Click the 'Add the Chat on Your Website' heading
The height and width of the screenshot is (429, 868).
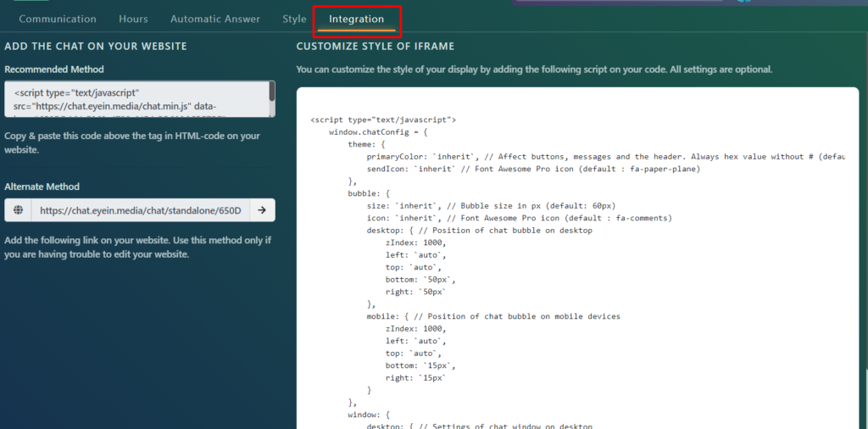pyautogui.click(x=96, y=46)
